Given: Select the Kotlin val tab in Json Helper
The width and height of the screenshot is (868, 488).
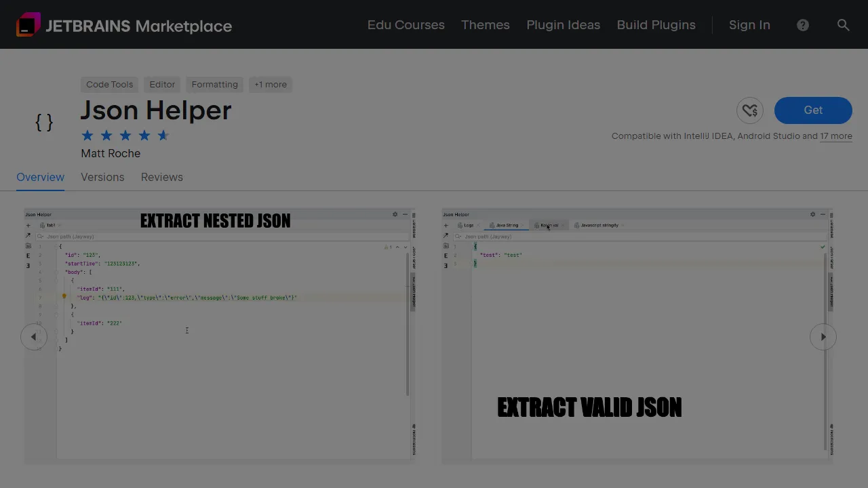Looking at the screenshot, I should tap(549, 225).
